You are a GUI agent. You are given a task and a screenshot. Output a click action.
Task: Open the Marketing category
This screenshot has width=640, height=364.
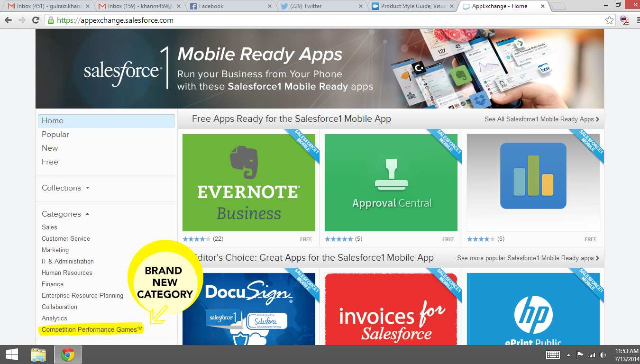tap(55, 250)
